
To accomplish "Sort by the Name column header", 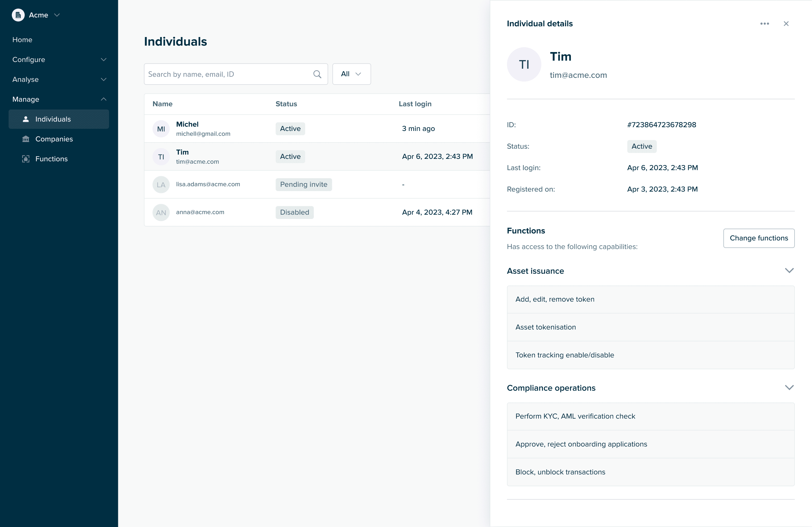I will 162,104.
